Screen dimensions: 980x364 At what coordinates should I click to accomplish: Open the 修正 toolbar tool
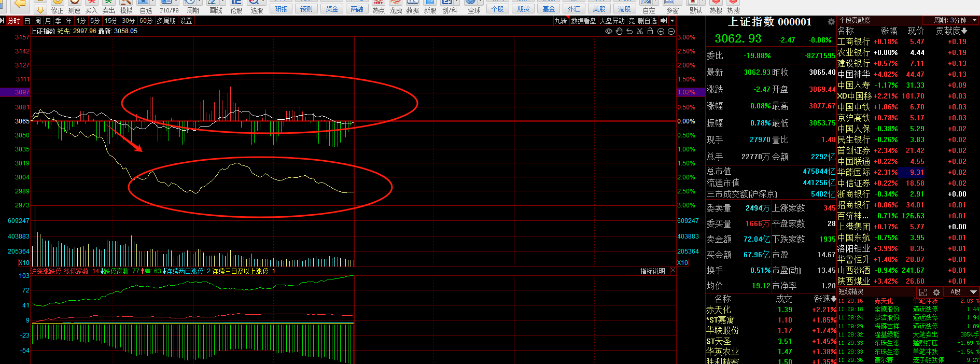pyautogui.click(x=57, y=7)
